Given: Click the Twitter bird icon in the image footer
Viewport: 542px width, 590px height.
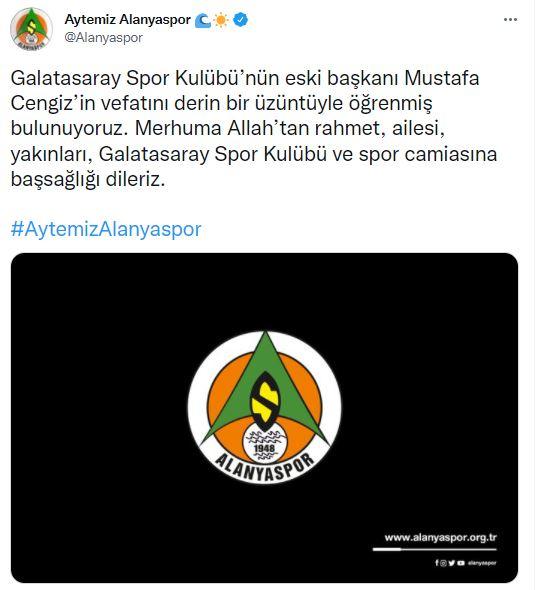Looking at the screenshot, I should tap(452, 563).
